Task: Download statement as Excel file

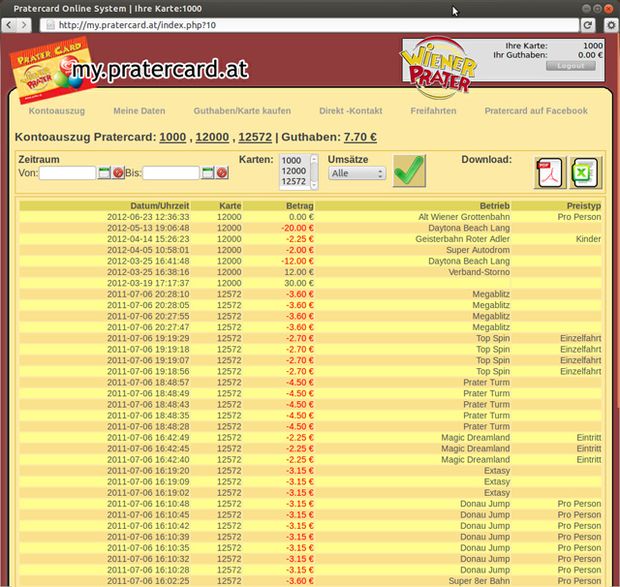Action: click(x=586, y=173)
